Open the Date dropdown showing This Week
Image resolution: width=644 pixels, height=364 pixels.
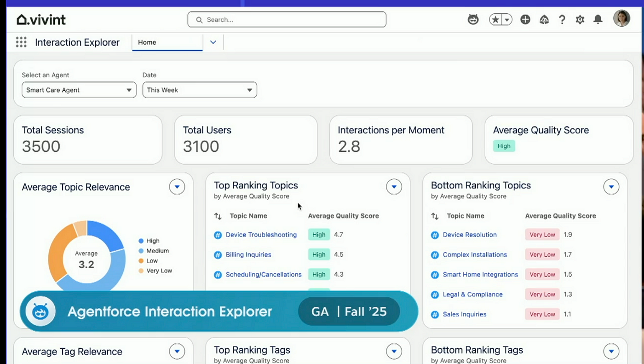tap(200, 90)
